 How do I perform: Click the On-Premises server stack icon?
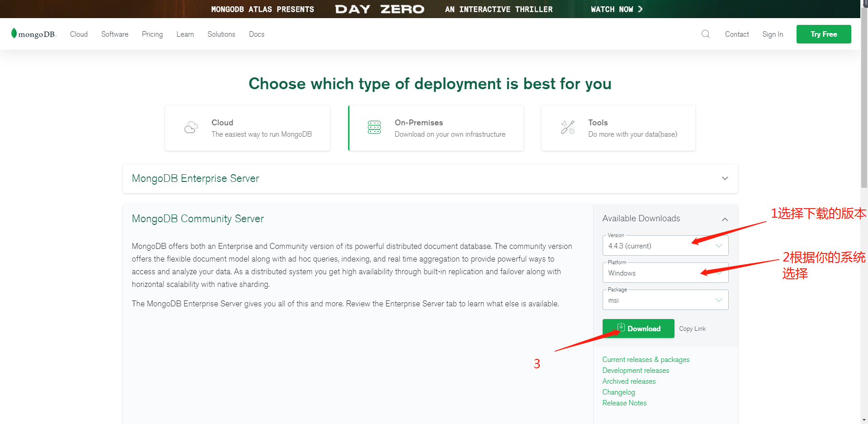374,128
